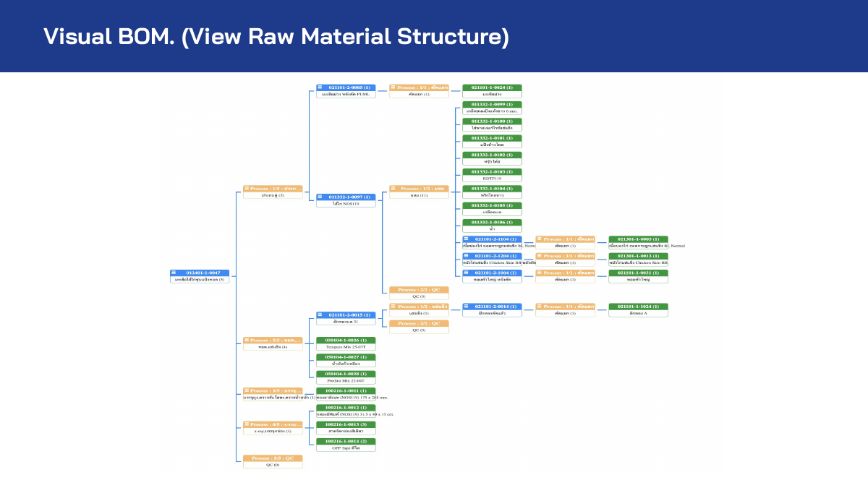Select green node 021101-1-1024 (1)
The image size is (868, 488).
[638, 310]
